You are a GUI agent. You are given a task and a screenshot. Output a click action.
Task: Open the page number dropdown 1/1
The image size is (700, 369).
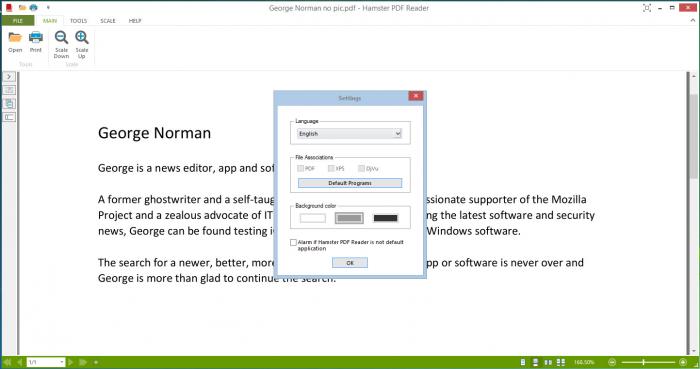click(x=46, y=362)
